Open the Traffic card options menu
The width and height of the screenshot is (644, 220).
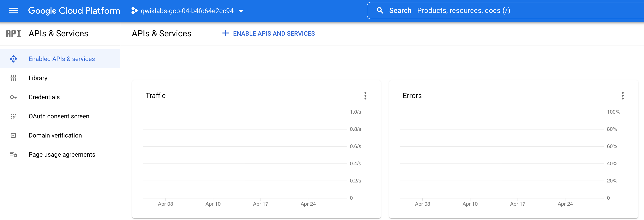(365, 95)
